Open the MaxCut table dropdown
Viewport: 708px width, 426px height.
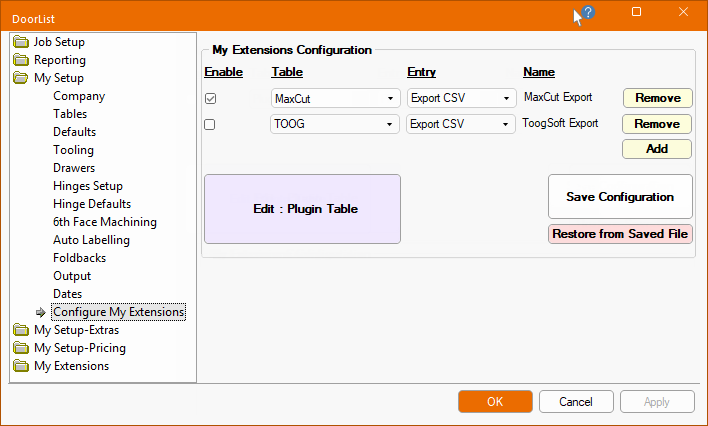390,99
